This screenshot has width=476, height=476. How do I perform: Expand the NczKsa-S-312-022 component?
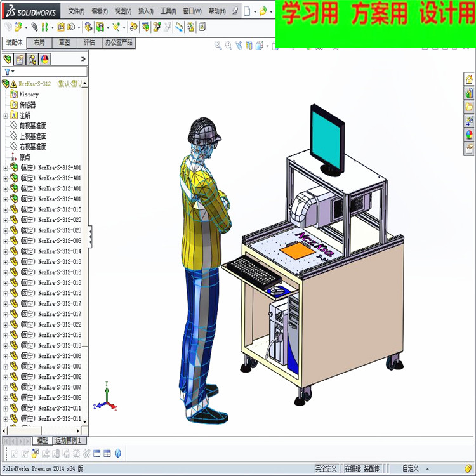6,325
